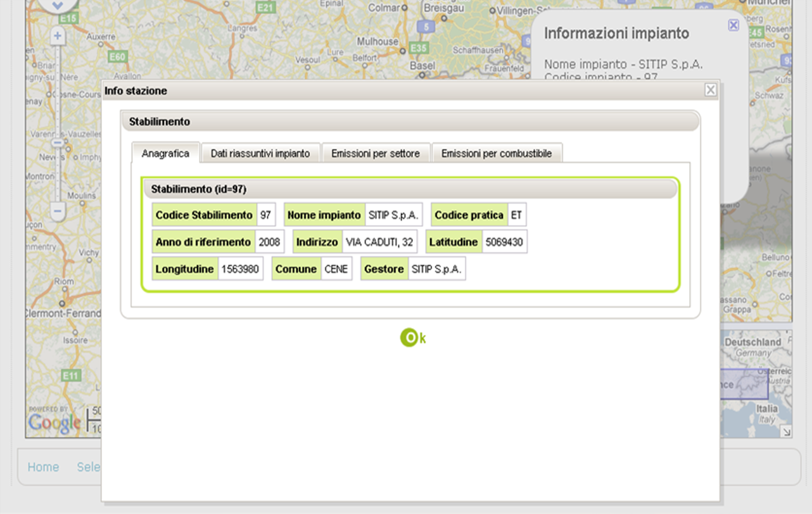
Task: Click the Latitudine value 5069430
Action: pyautogui.click(x=504, y=242)
